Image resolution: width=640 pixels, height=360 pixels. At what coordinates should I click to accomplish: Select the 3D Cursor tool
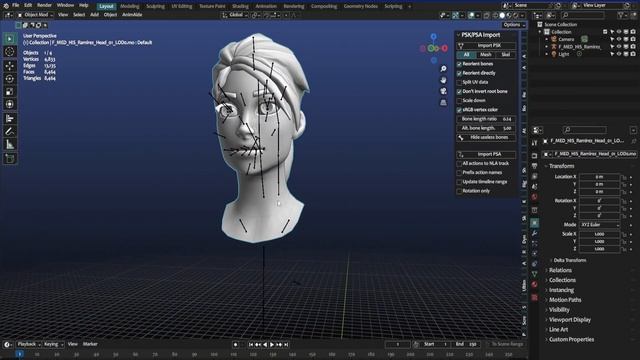(10, 52)
